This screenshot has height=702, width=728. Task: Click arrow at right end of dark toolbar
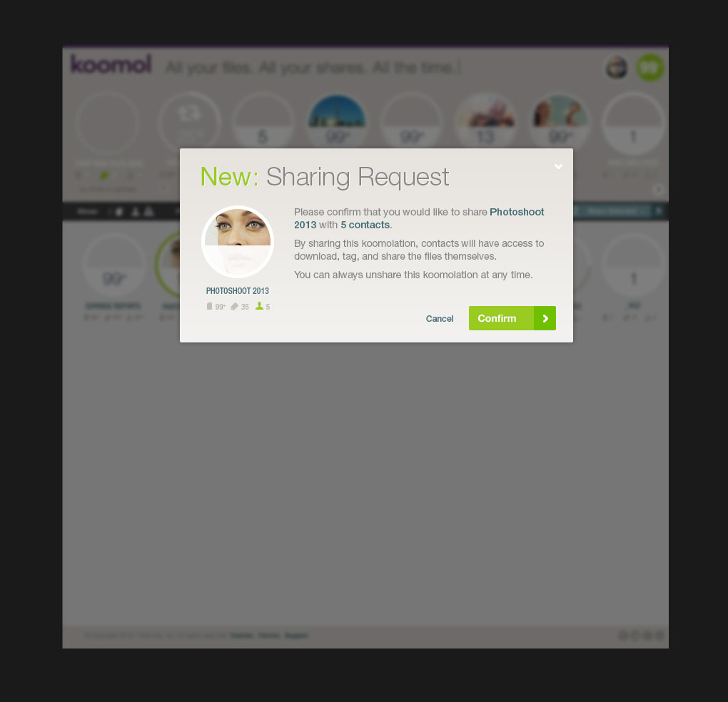click(659, 212)
